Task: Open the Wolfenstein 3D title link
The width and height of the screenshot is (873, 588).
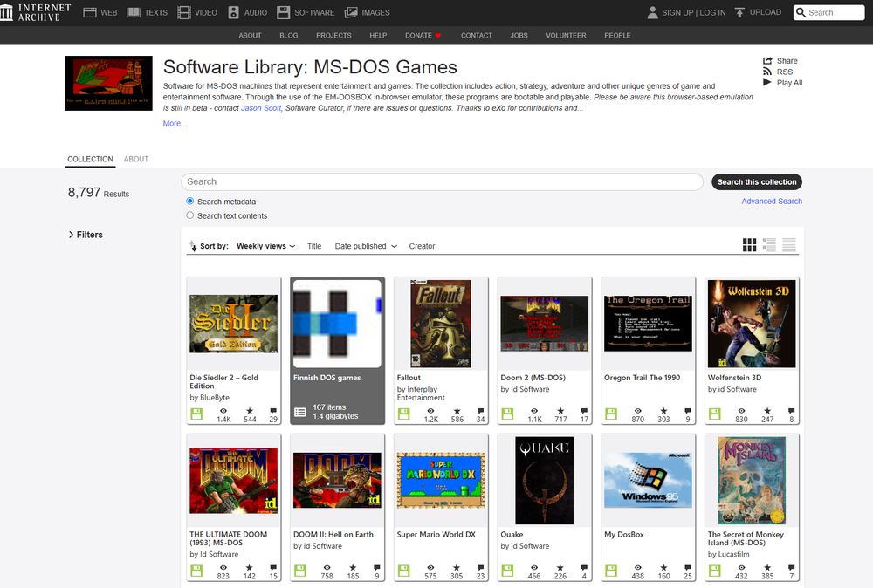Action: tap(734, 378)
